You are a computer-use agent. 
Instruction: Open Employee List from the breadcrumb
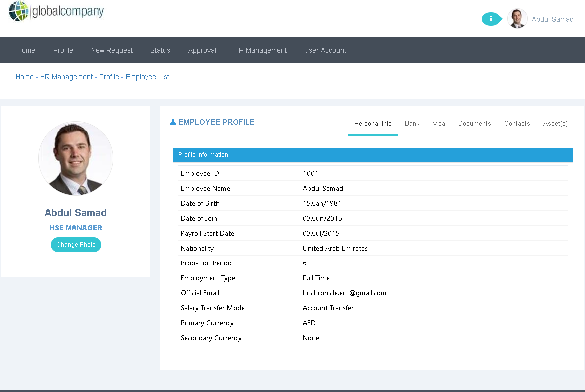click(147, 77)
